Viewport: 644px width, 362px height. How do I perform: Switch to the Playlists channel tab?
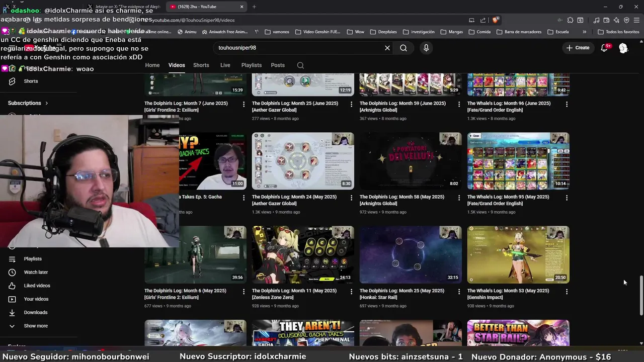pos(252,65)
